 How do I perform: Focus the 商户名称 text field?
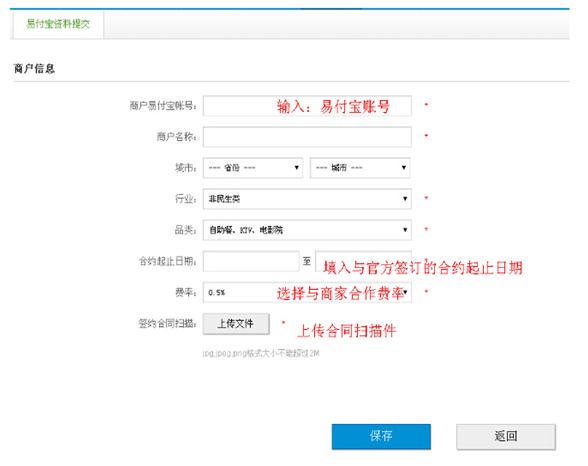(307, 137)
